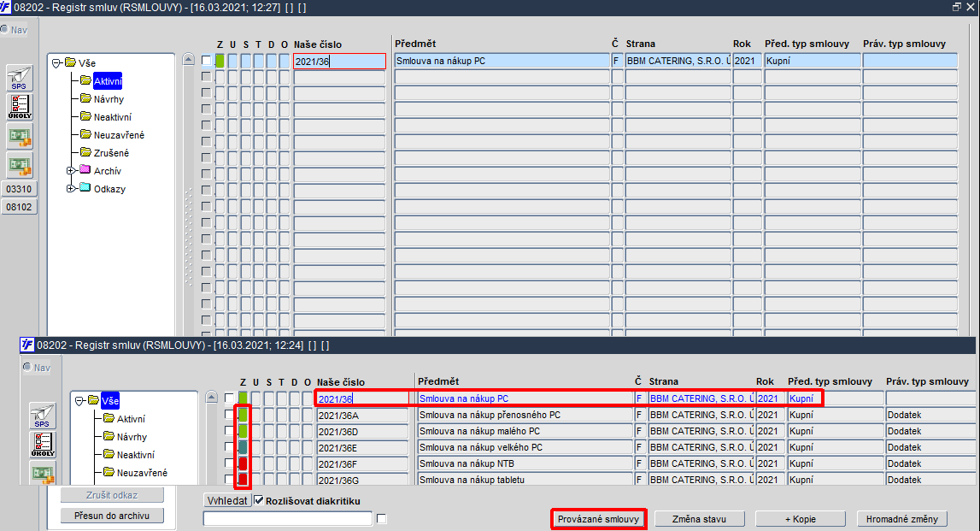Screen dimensions: 980x531
Task: Open Hromadné změny button
Action: tap(902, 519)
